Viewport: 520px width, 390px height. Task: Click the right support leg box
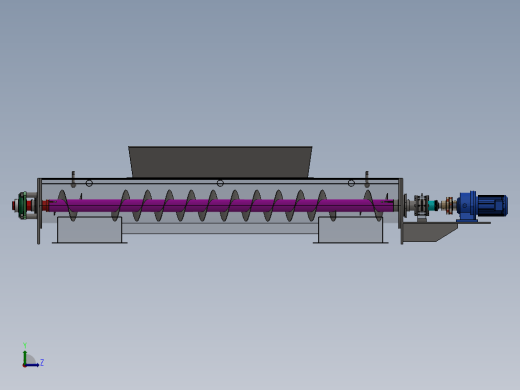[x=351, y=230]
